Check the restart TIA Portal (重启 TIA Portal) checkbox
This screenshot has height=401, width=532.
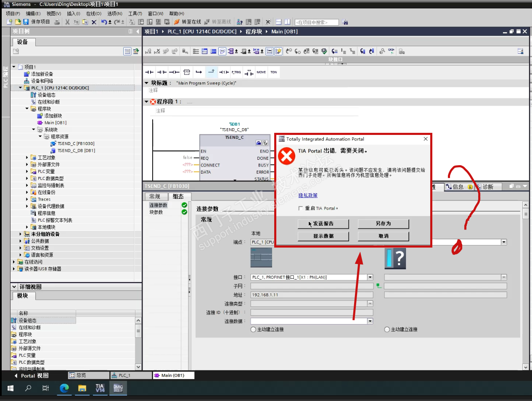(x=300, y=208)
